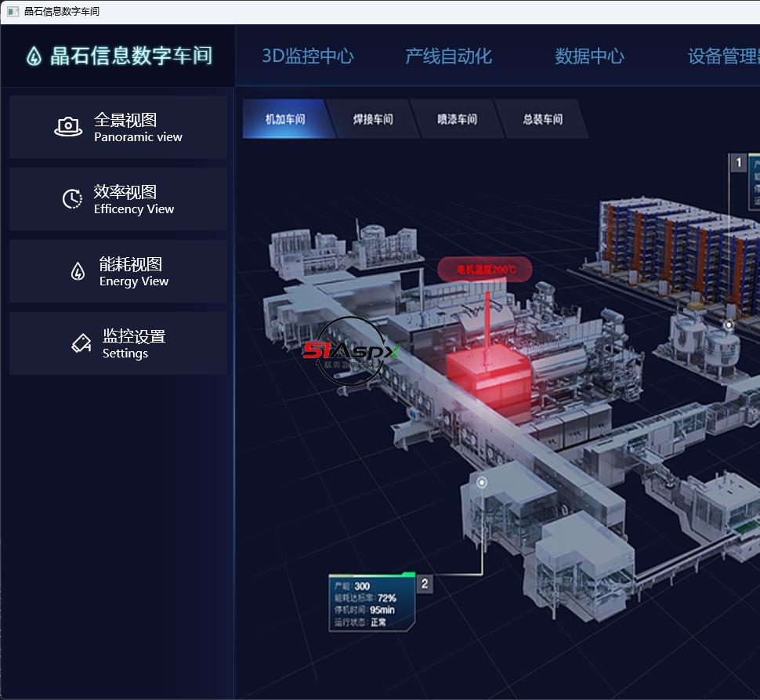Switch to the 焊接车间 tab
This screenshot has width=760, height=700.
tap(373, 119)
